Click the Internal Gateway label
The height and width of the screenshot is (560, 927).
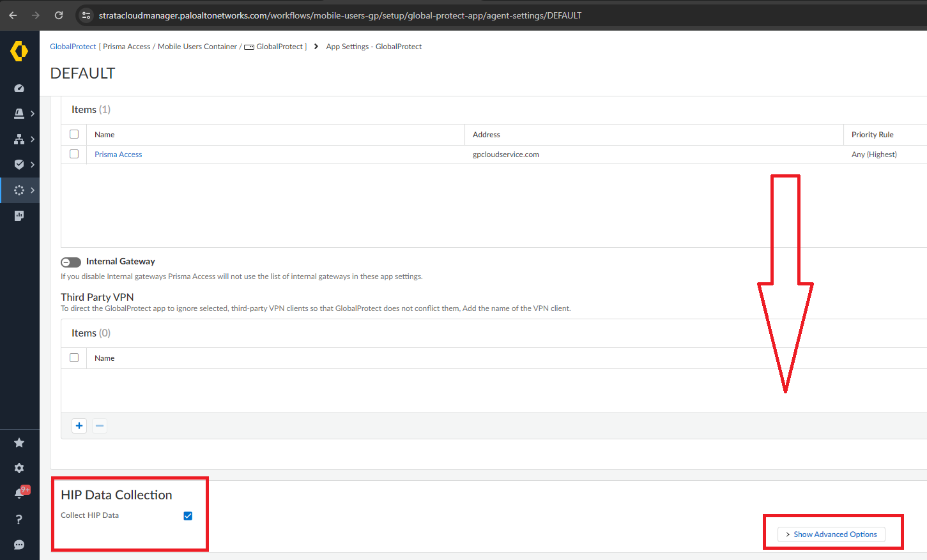coord(121,261)
